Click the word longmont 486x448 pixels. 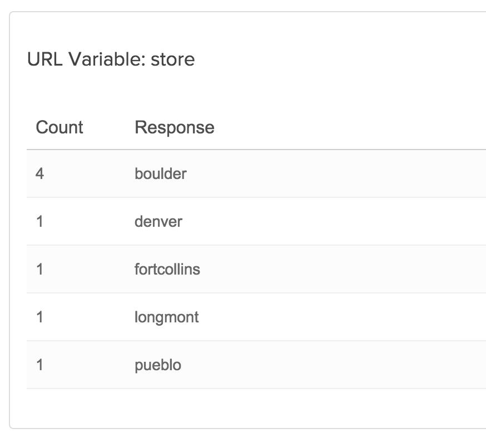(x=167, y=317)
